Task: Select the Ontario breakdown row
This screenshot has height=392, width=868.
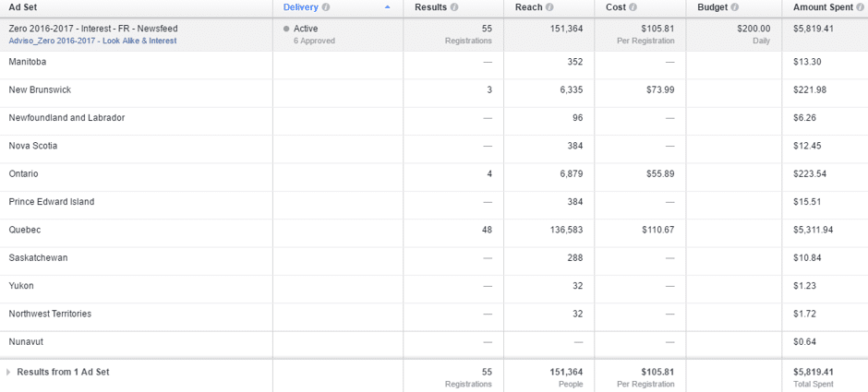Action: (x=24, y=173)
